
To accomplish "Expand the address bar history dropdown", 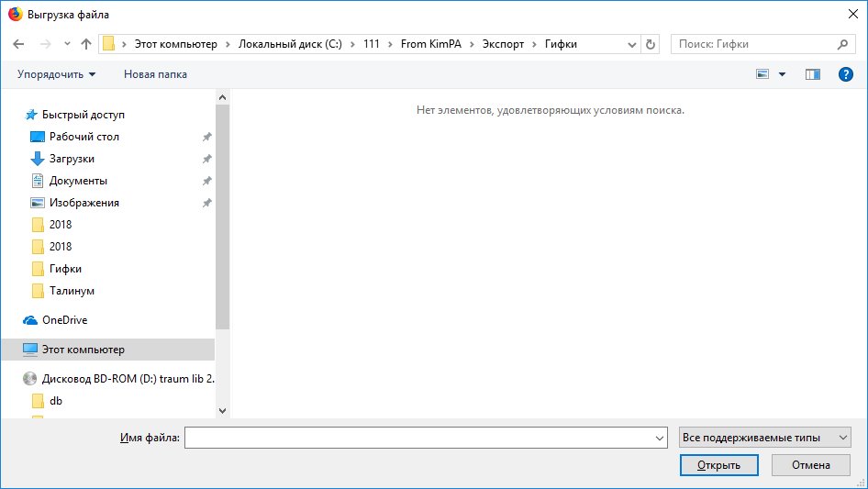I will click(x=632, y=44).
